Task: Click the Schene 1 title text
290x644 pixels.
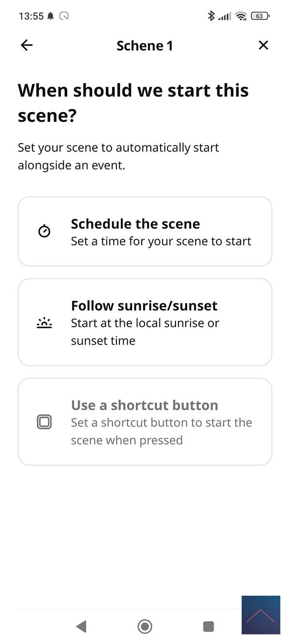Action: [145, 46]
